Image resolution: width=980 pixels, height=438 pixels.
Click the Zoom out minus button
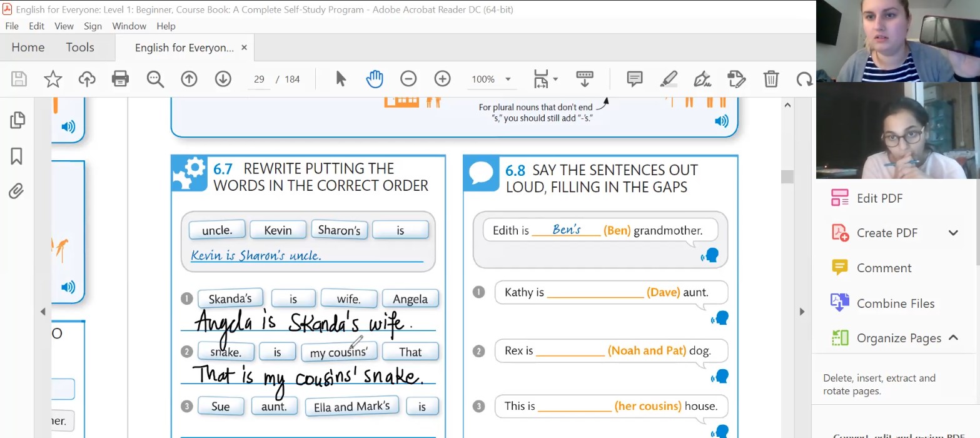(x=408, y=79)
